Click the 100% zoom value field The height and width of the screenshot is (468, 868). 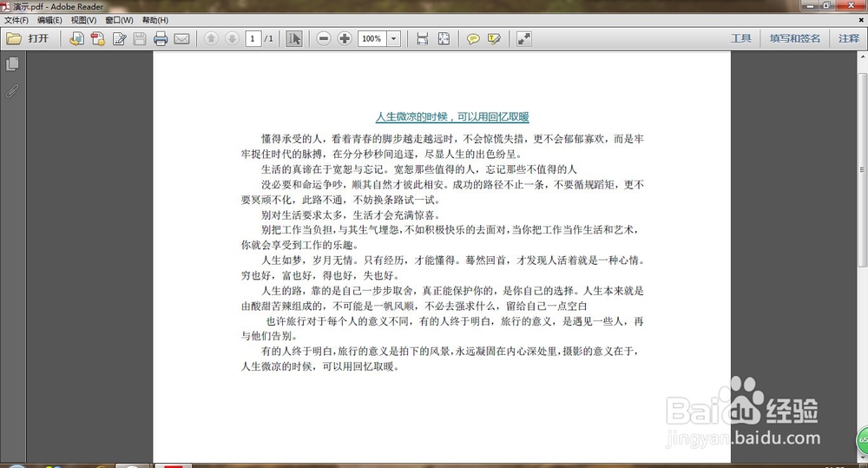point(372,39)
